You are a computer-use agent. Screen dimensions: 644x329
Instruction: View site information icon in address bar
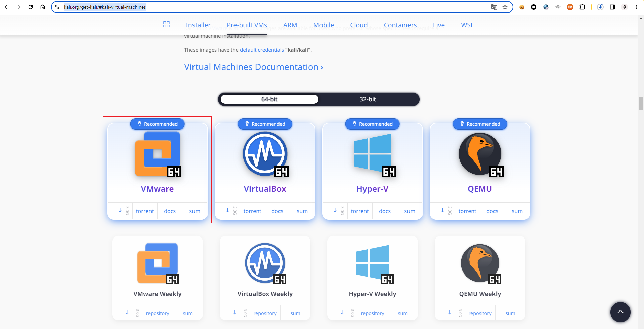pos(57,7)
